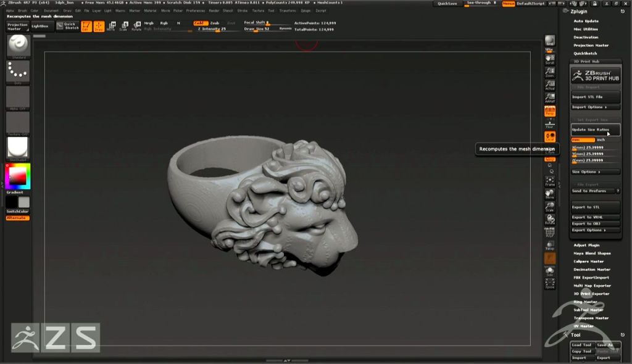Select the mm units option

583,140
